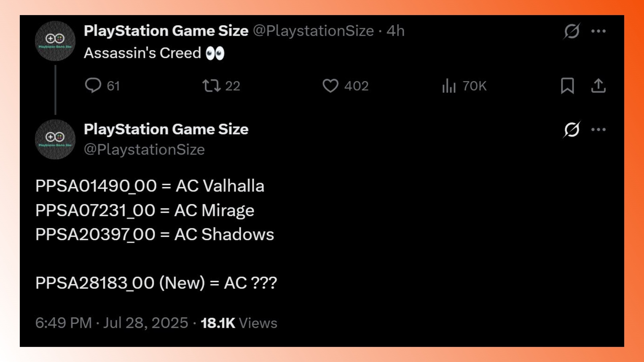Click the Grok icon on the second tweet

572,129
